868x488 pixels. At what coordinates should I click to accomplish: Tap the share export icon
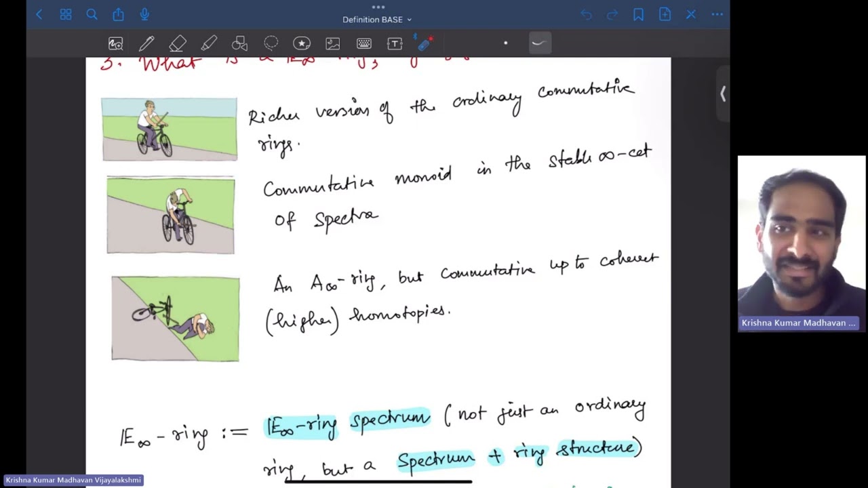(x=118, y=14)
